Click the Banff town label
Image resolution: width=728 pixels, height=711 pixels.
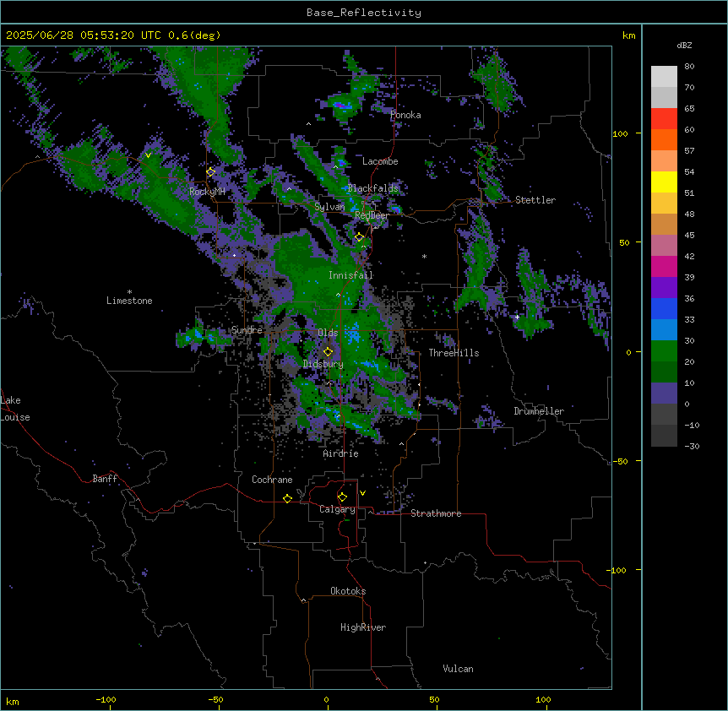click(x=105, y=479)
